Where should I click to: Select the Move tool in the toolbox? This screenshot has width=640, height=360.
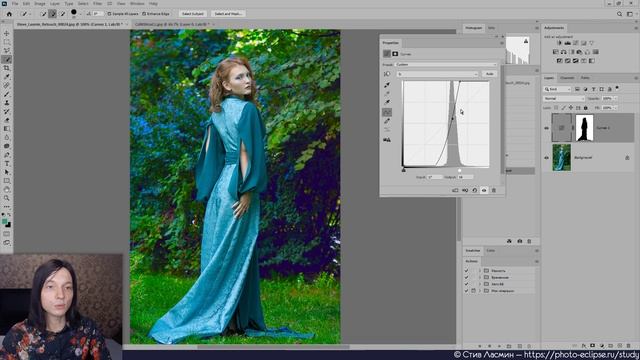point(7,33)
